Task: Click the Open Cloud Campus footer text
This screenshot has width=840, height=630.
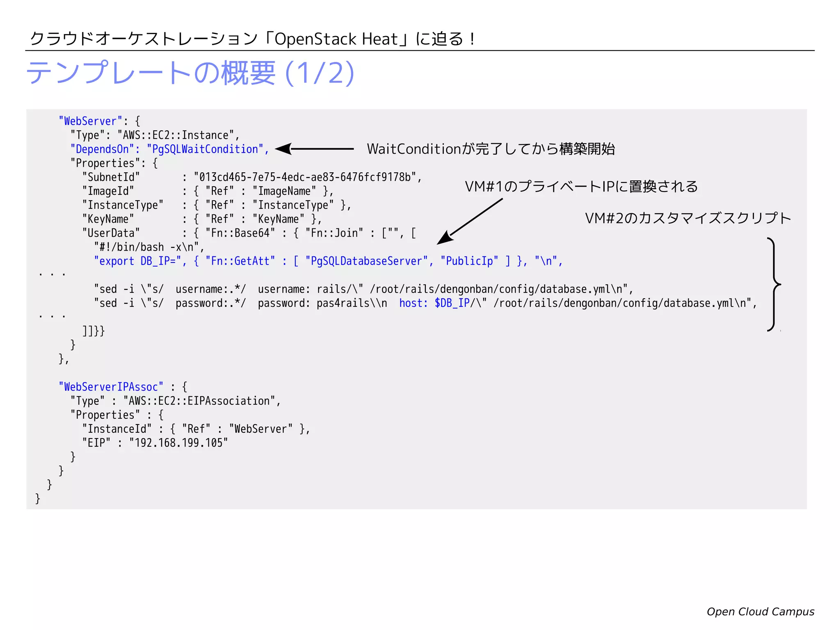Action: click(760, 612)
